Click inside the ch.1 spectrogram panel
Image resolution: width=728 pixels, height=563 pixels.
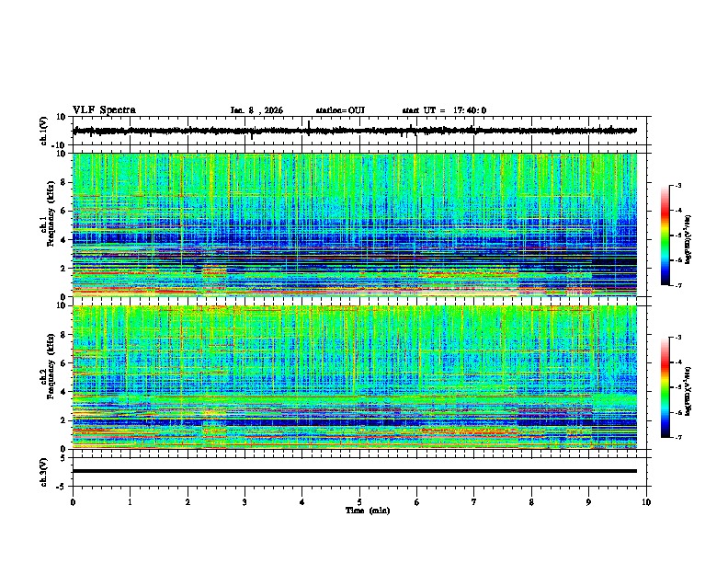pyautogui.click(x=354, y=224)
